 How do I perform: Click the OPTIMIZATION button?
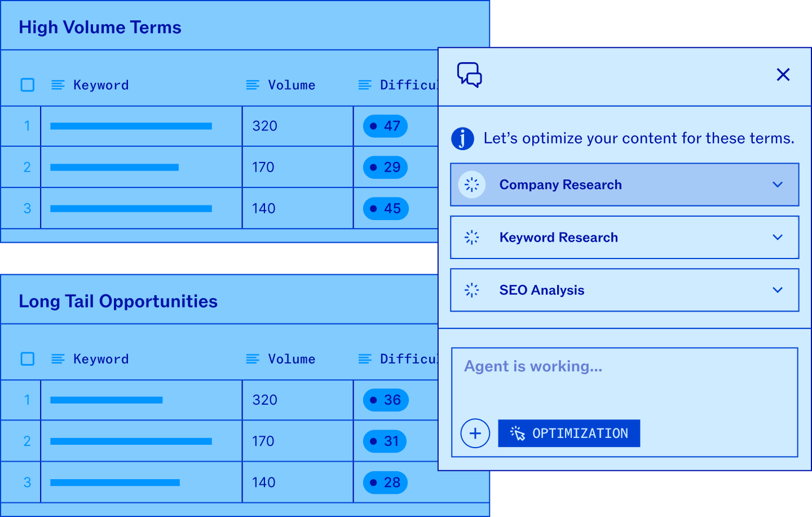click(569, 433)
